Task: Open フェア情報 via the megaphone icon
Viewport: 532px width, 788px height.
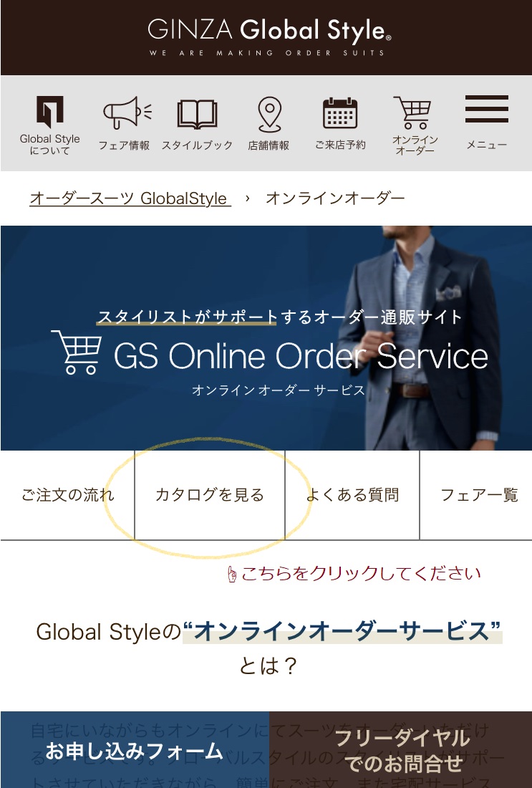Action: coord(125,113)
